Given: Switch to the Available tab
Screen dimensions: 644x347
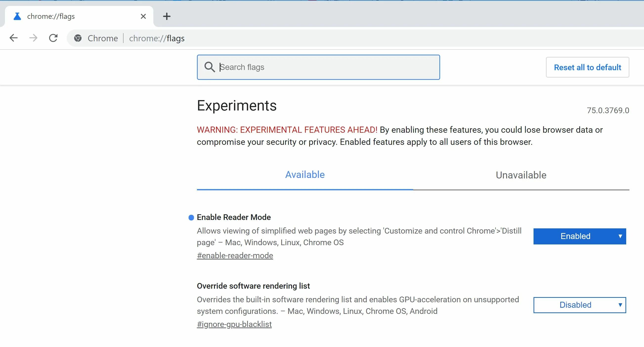Looking at the screenshot, I should click(305, 175).
